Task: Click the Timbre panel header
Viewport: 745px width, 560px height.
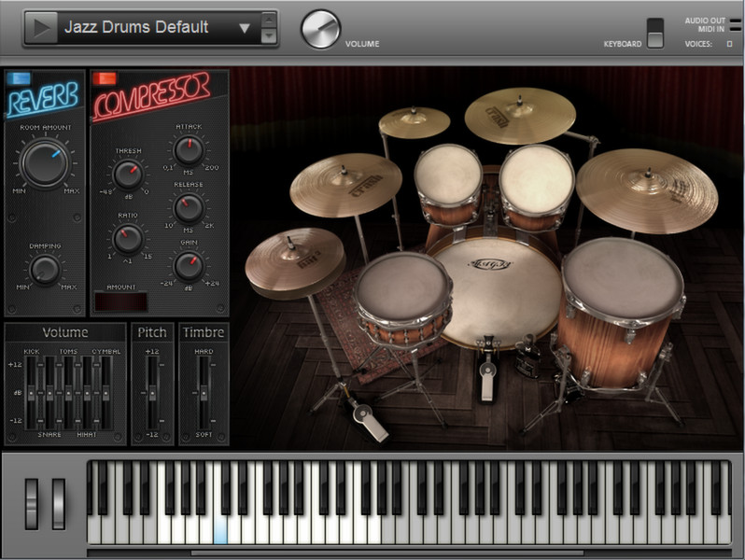Action: coord(204,332)
